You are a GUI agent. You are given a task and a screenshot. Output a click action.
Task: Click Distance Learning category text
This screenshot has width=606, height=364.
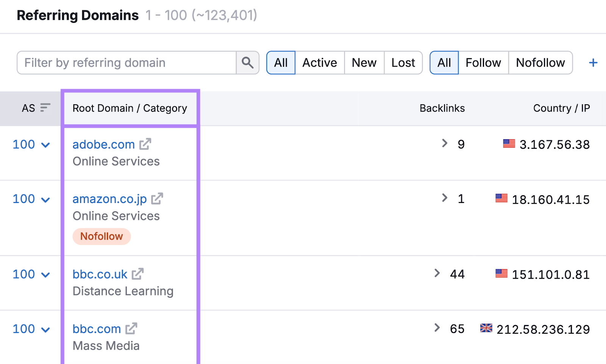pyautogui.click(x=123, y=291)
